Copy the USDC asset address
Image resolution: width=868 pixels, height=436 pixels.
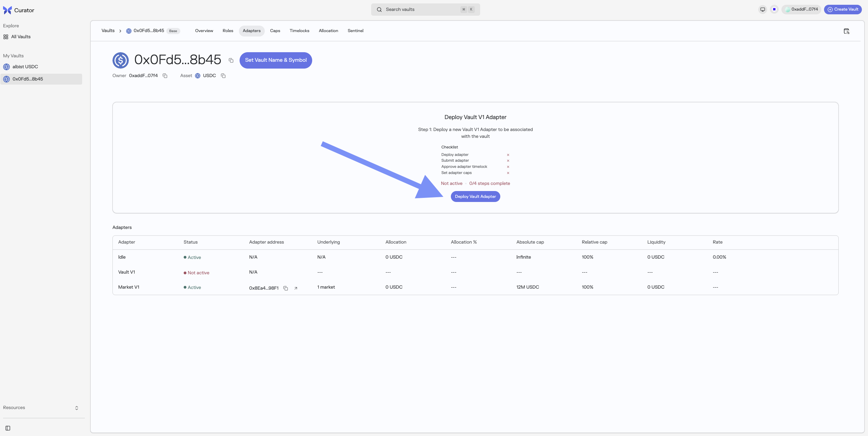tap(223, 76)
